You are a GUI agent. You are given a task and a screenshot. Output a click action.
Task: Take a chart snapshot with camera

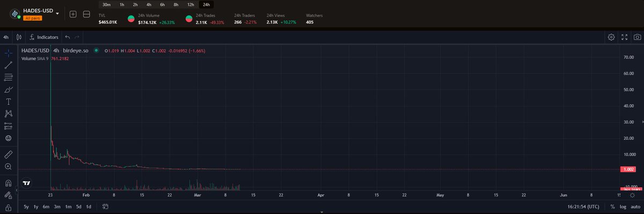[637, 37]
